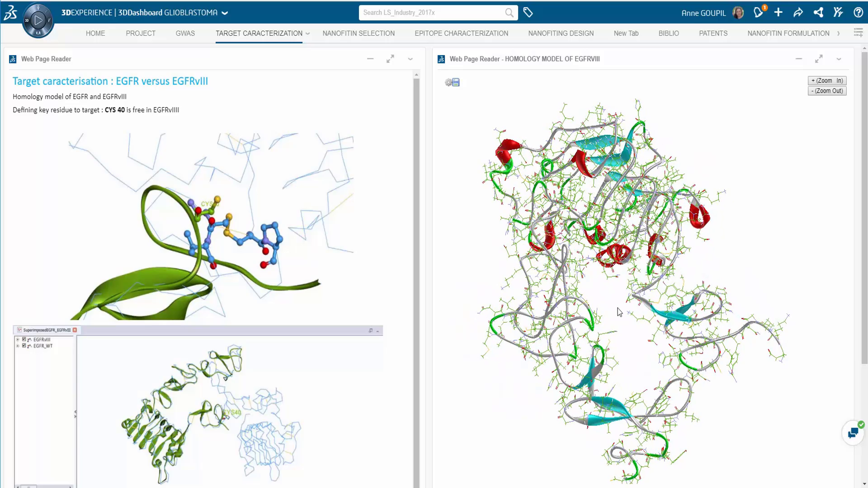Open the social network share icon
This screenshot has width=868, height=488.
click(x=818, y=13)
